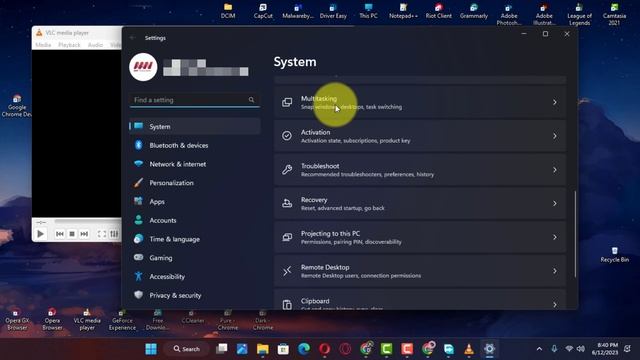Open the Accounts section
This screenshot has width=640, height=360.
pos(195,220)
